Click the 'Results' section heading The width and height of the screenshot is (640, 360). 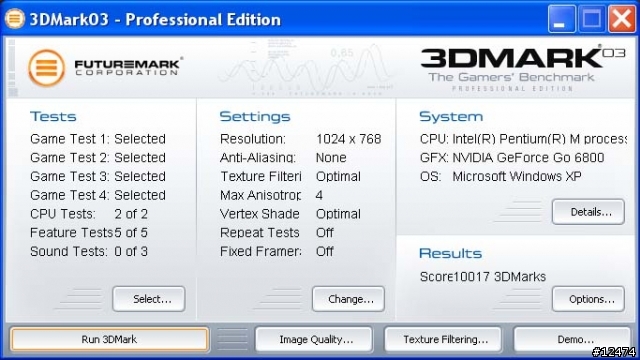(x=451, y=253)
